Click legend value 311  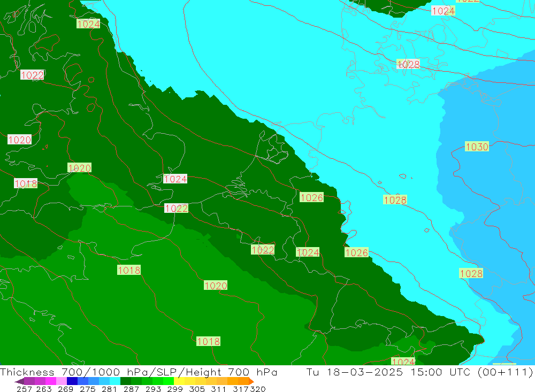tap(218, 389)
